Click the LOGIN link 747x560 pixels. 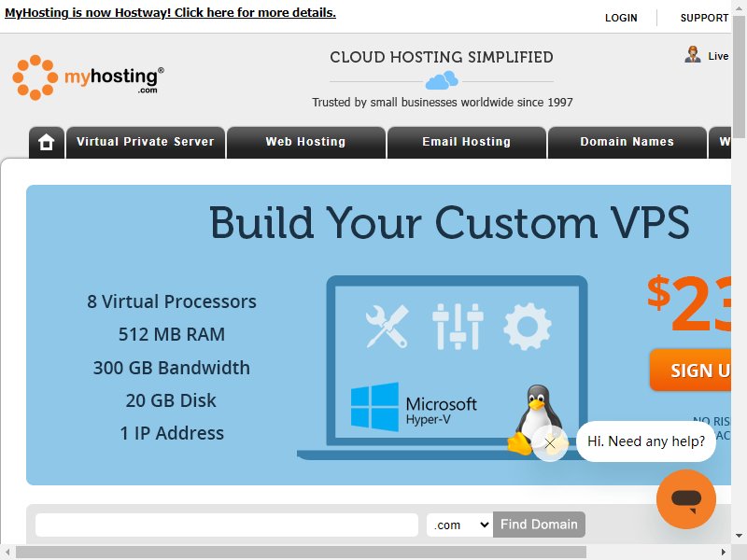(621, 18)
